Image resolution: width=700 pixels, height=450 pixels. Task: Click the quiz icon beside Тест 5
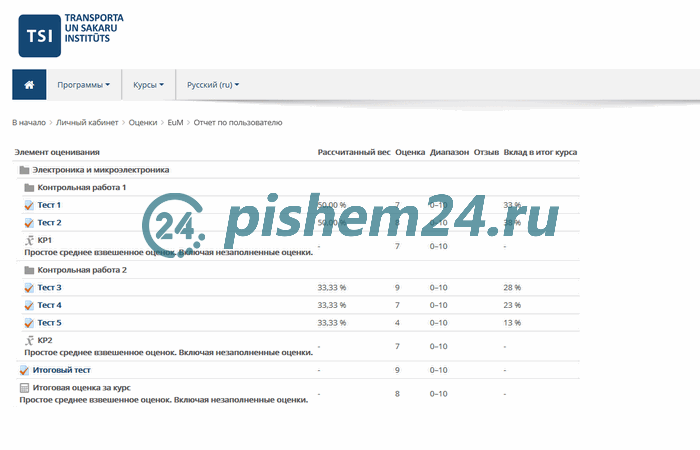coord(29,323)
